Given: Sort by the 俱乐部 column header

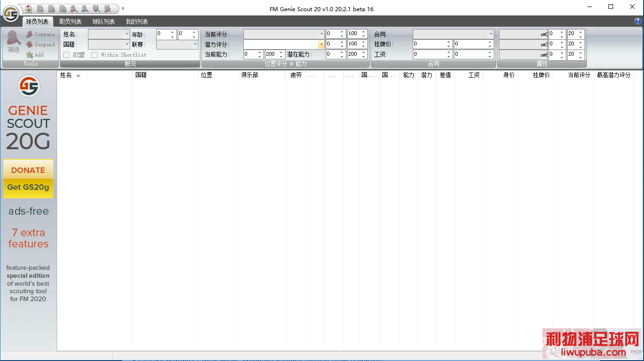Looking at the screenshot, I should point(263,75).
